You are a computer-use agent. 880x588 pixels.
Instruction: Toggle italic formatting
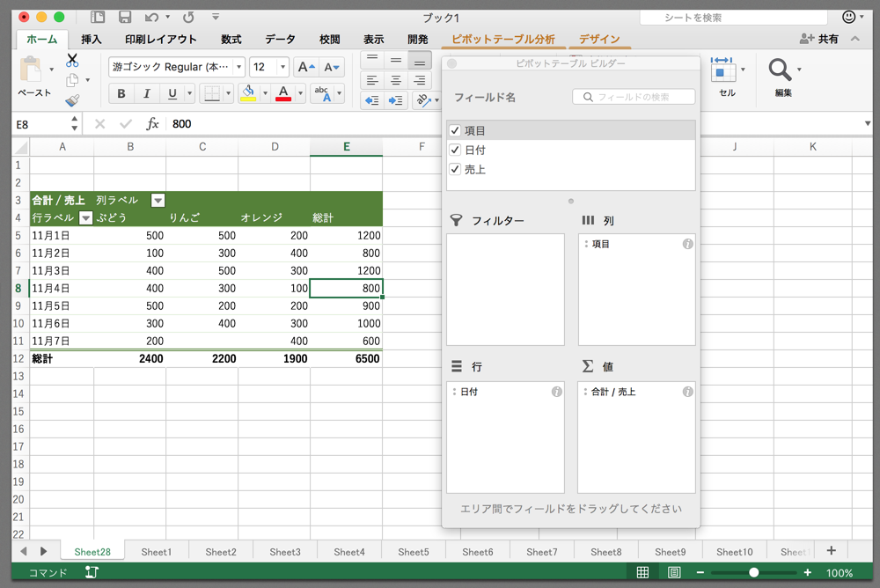click(146, 94)
